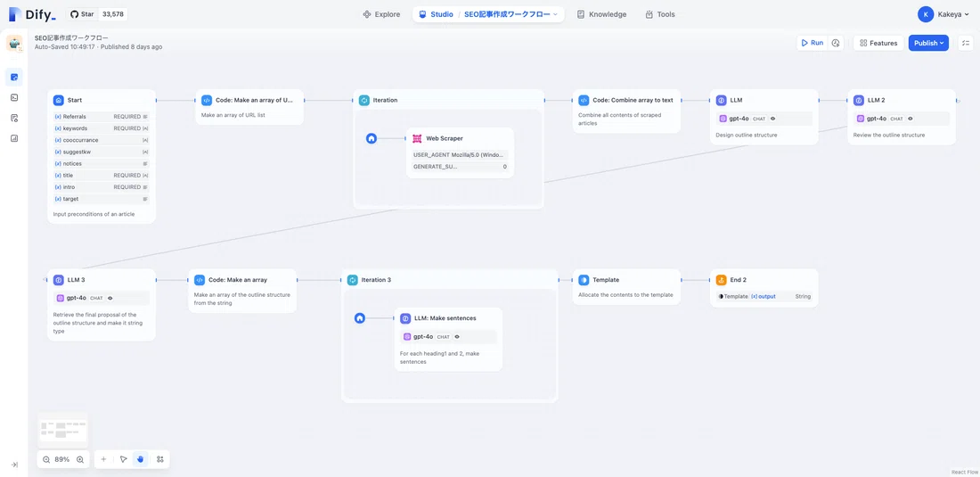The image size is (980, 477).
Task: Auto-organize nodes layout icon
Action: click(x=160, y=459)
